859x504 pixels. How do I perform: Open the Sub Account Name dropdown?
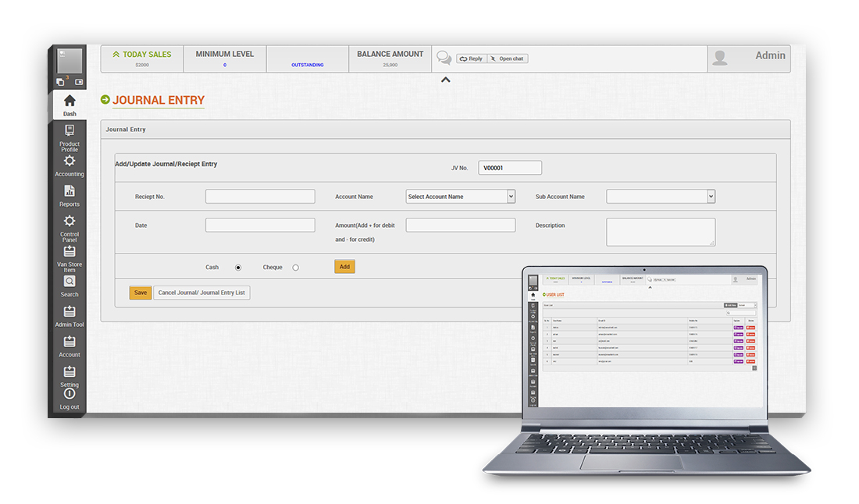(x=661, y=197)
